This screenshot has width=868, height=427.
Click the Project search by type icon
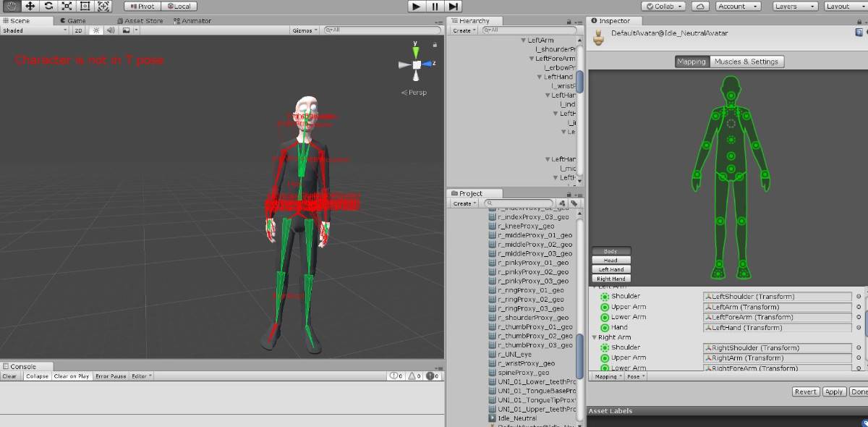pyautogui.click(x=562, y=203)
